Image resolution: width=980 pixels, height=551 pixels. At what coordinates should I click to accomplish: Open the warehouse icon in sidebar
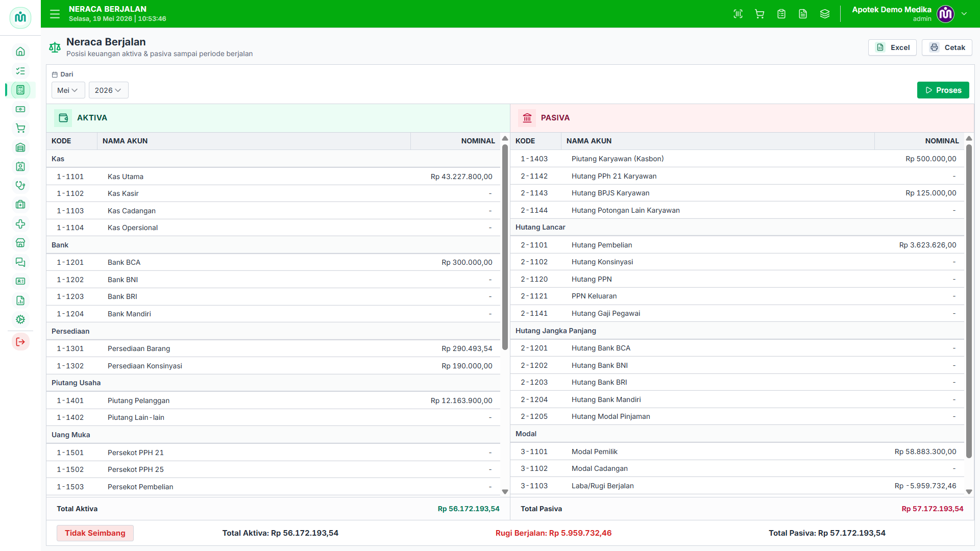(20, 147)
